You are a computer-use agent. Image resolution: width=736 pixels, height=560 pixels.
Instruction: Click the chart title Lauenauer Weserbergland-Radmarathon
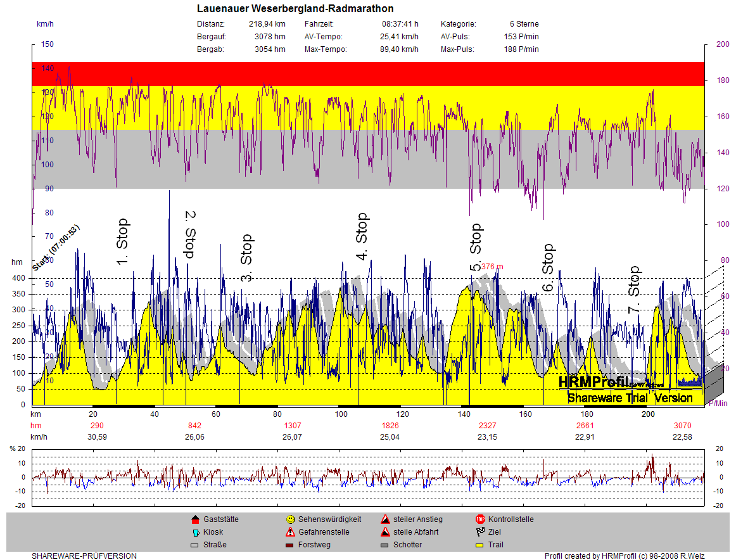(295, 9)
